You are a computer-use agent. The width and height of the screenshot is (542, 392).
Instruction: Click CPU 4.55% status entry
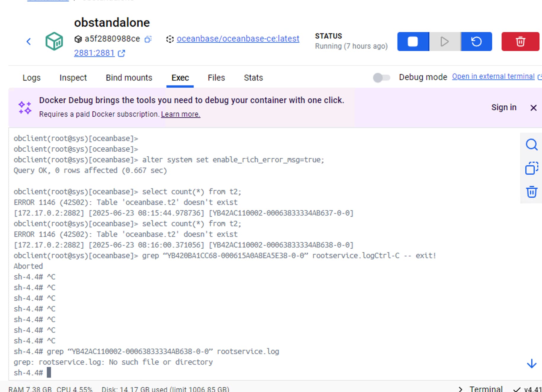(74, 389)
